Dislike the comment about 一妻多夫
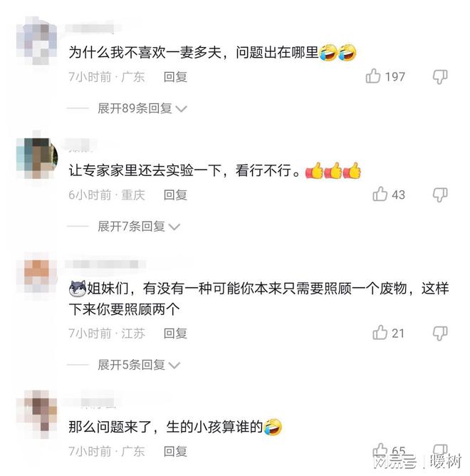 [x=440, y=76]
